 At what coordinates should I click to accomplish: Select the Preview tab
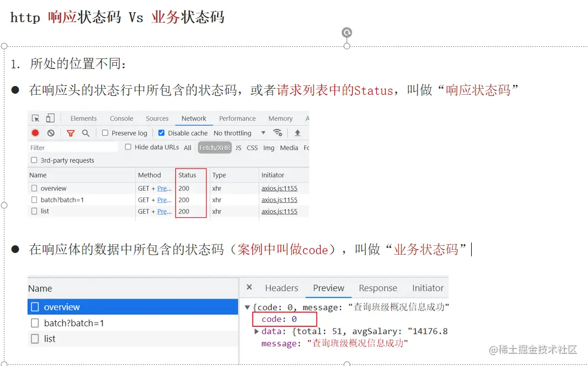328,288
